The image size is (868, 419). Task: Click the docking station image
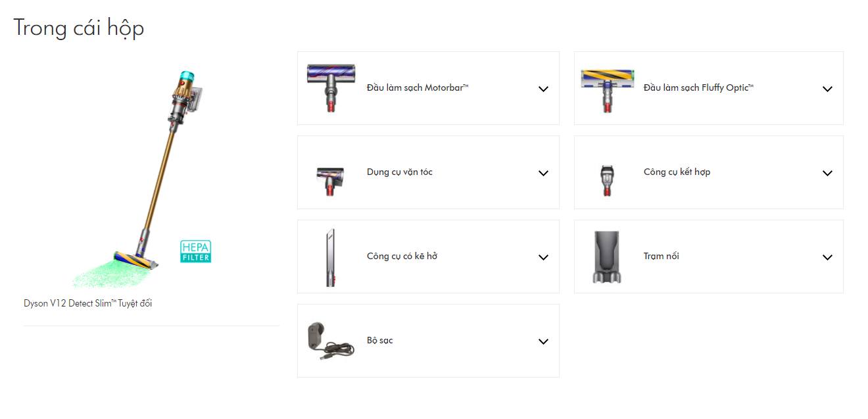[x=606, y=257]
